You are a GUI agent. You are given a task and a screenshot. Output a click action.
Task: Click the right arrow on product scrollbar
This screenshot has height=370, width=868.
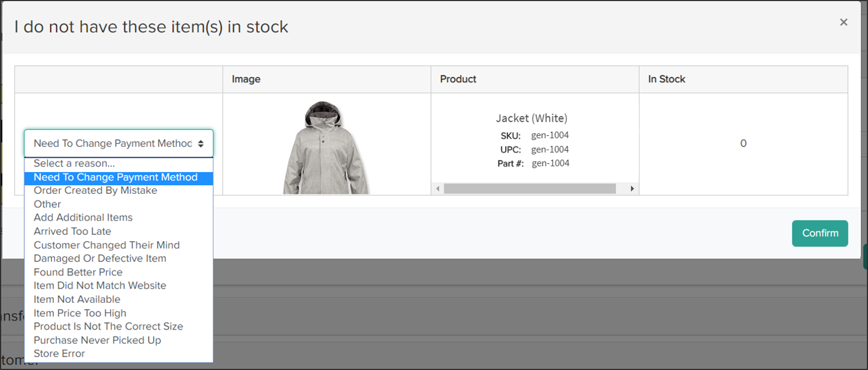(x=633, y=189)
